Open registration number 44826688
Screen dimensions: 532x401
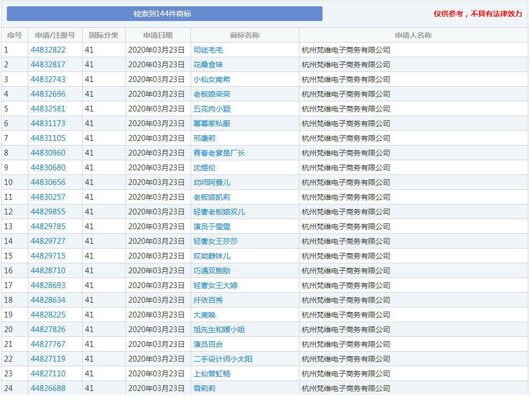[x=48, y=388]
